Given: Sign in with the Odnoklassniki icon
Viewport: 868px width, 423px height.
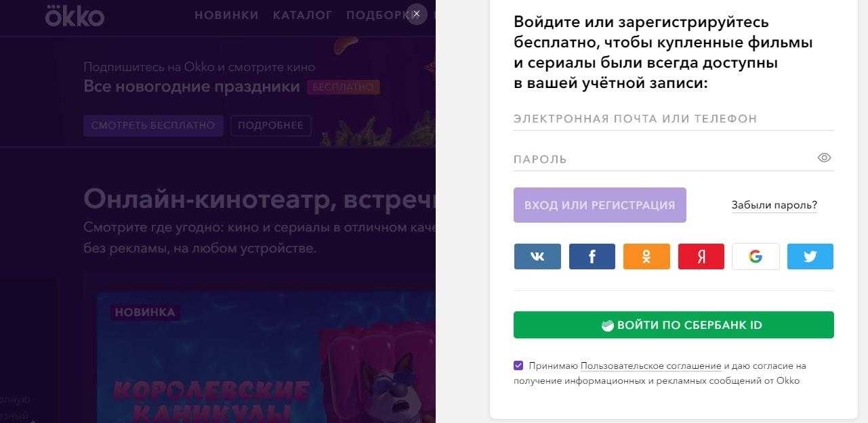Looking at the screenshot, I should (x=646, y=257).
